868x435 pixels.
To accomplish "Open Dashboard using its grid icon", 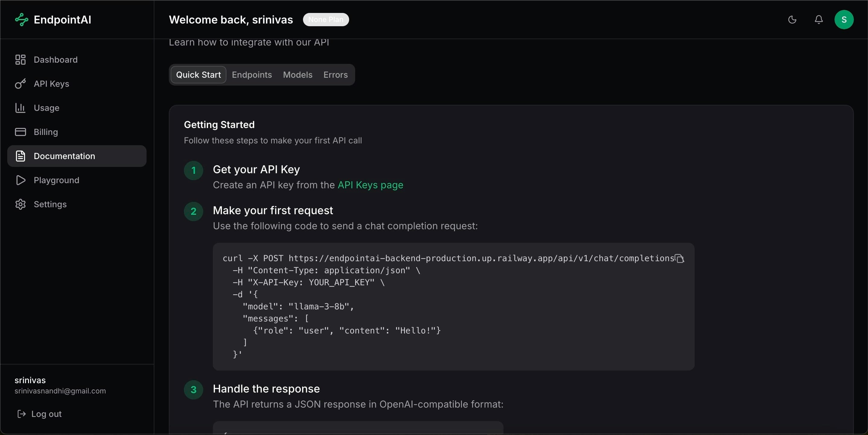I will coord(20,60).
